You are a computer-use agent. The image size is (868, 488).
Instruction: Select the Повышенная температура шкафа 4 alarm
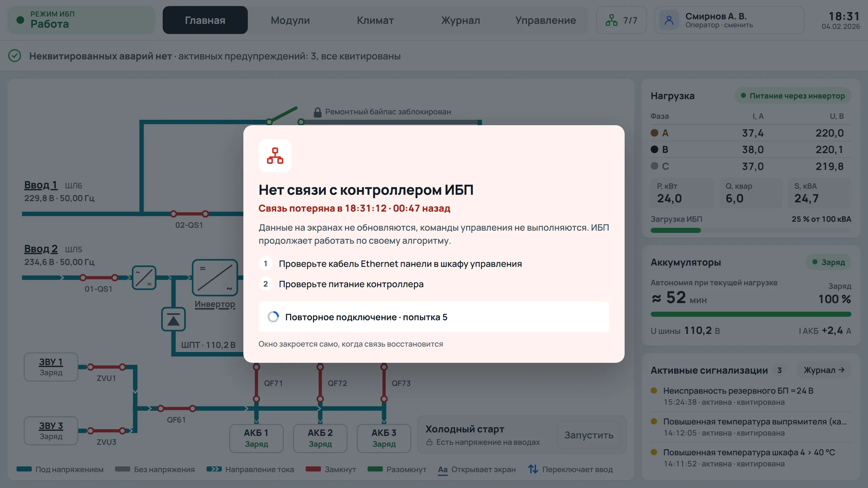click(751, 458)
